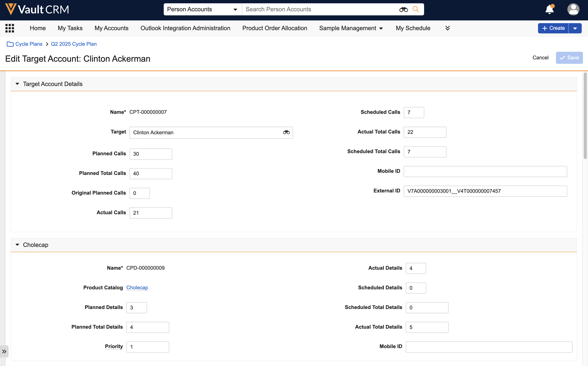
Task: Click the Priority field
Action: (x=148, y=347)
